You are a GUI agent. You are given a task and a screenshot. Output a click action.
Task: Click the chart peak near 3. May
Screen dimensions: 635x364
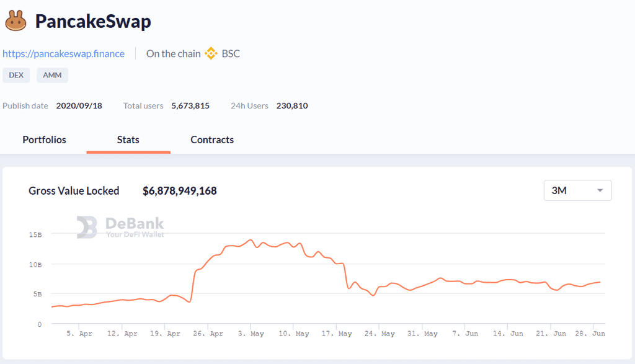251,240
